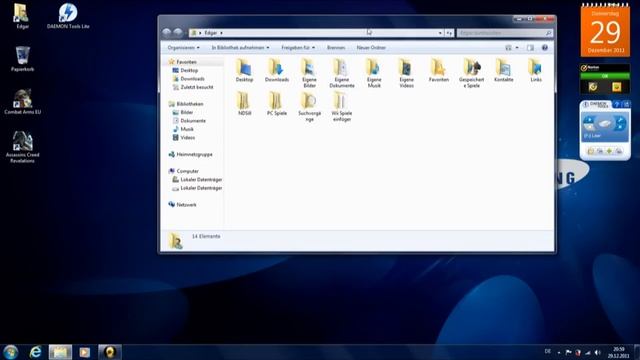Select the Eigene Musik folder

374,73
